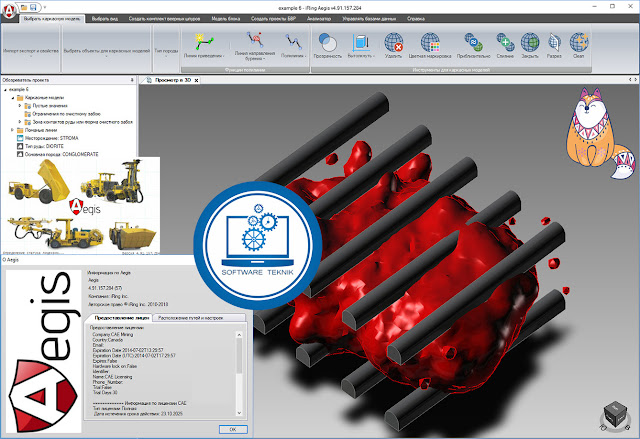
Task: Expand the 'Пустые значения' tree node
Action: point(20,106)
